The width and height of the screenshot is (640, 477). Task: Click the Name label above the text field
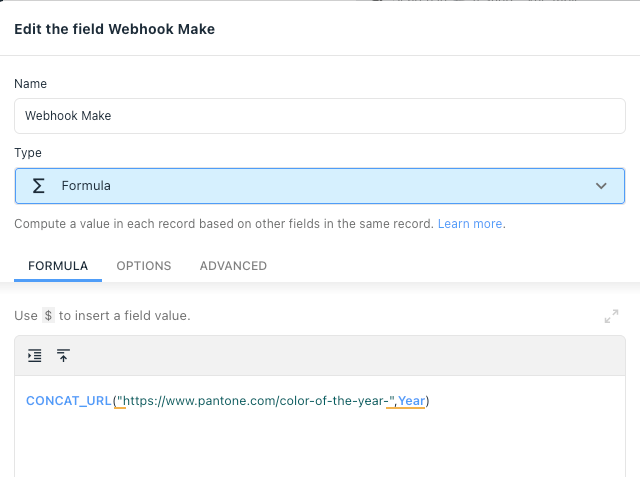(x=31, y=84)
